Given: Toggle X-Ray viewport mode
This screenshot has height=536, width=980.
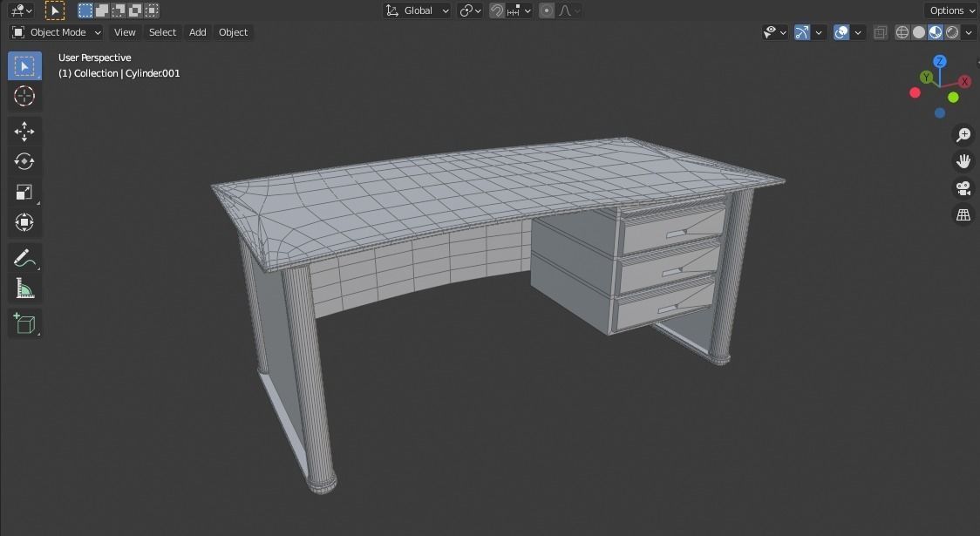Looking at the screenshot, I should pos(881,32).
